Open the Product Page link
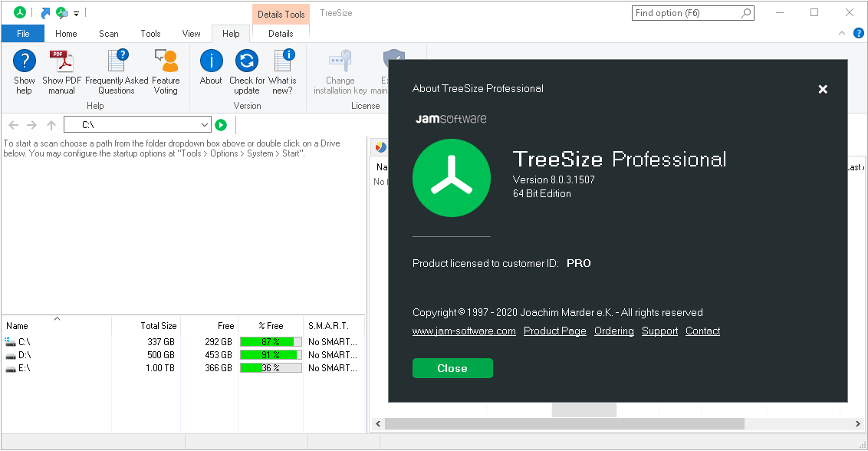The height and width of the screenshot is (451, 868). (x=554, y=331)
